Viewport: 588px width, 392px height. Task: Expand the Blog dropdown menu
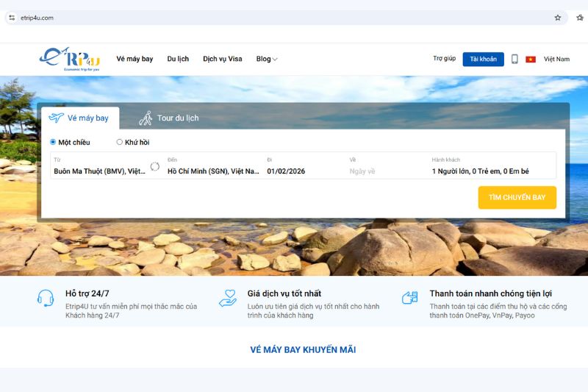pyautogui.click(x=267, y=59)
